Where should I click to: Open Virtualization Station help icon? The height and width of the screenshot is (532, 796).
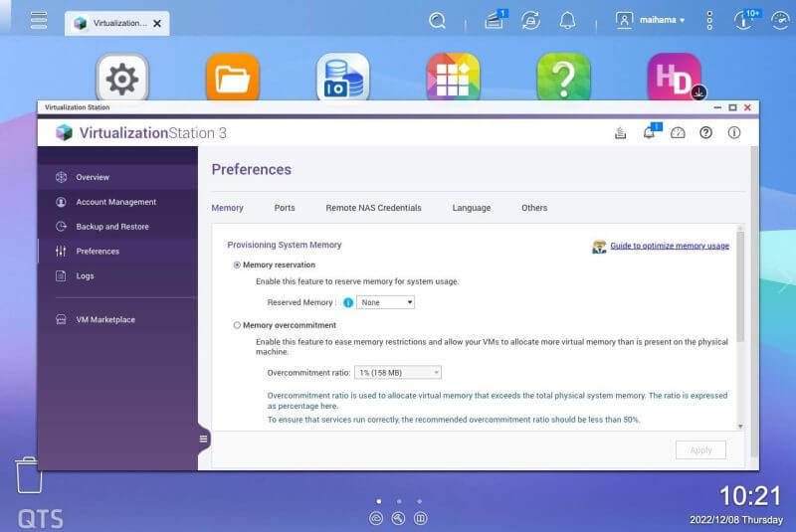click(705, 133)
